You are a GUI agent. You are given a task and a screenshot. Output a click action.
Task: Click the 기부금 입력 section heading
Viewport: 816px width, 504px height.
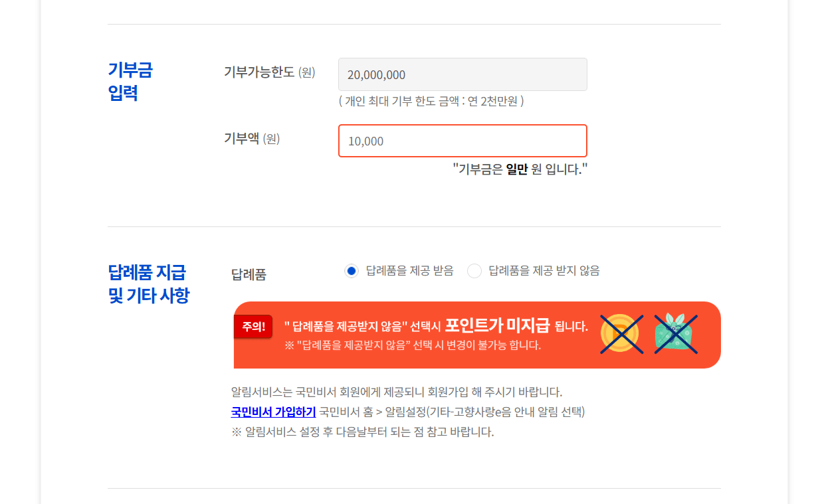[x=130, y=81]
